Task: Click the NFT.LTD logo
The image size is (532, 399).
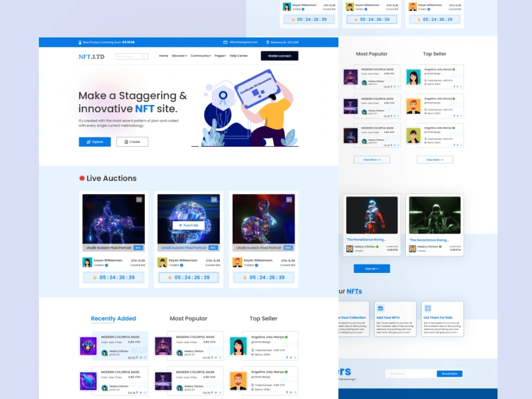Action: [x=92, y=57]
